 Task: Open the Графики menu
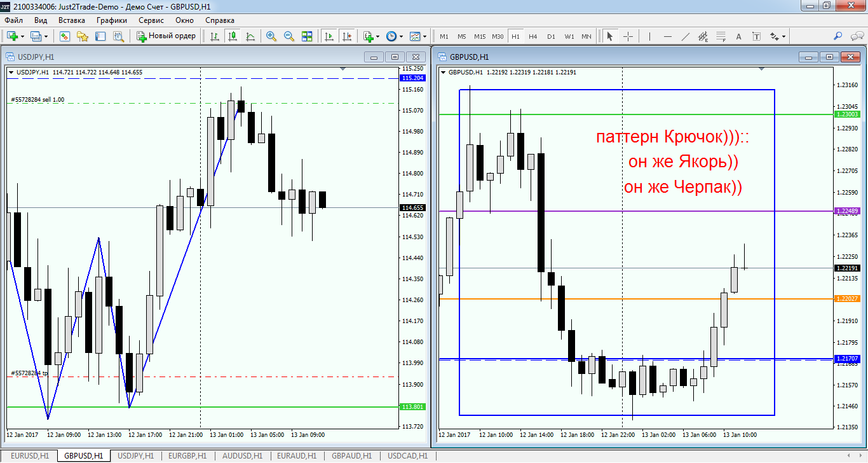112,20
